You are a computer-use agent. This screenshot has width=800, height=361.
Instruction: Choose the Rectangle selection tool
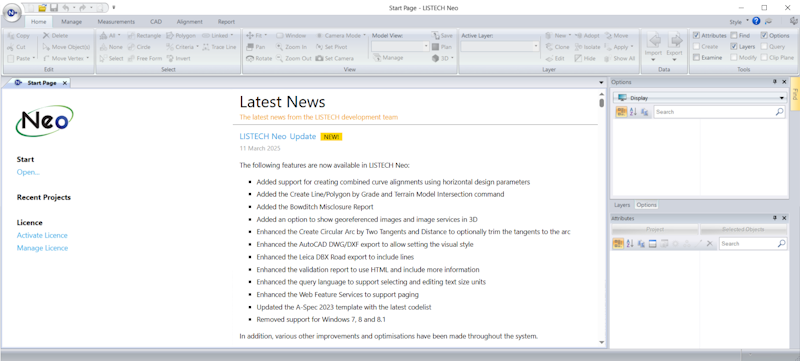(x=144, y=36)
